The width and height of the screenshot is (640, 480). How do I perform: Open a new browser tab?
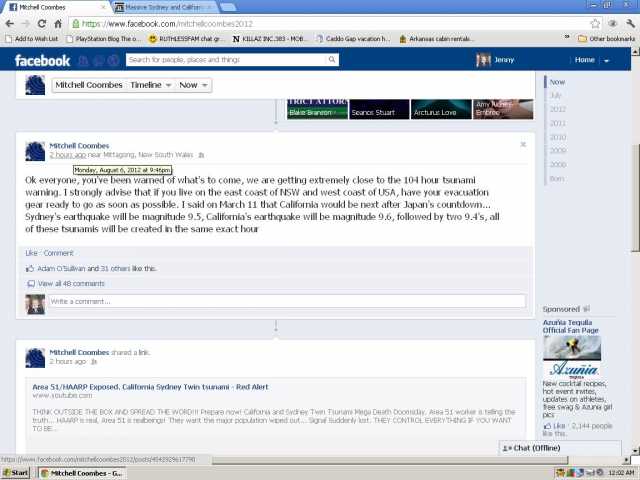click(x=228, y=7)
